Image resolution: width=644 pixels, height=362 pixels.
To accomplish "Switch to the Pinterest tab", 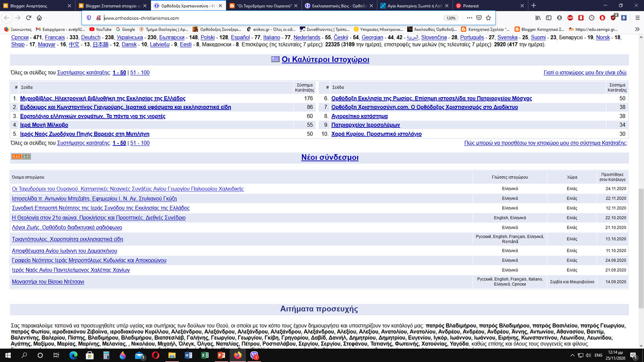I will click(x=488, y=6).
